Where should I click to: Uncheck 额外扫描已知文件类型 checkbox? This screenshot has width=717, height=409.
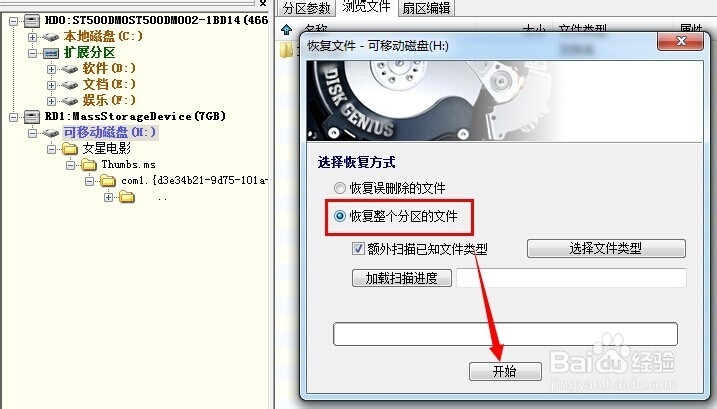358,248
